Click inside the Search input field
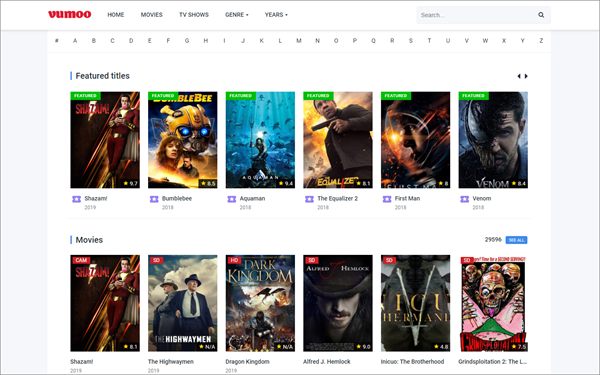This screenshot has width=600, height=375. coord(476,15)
